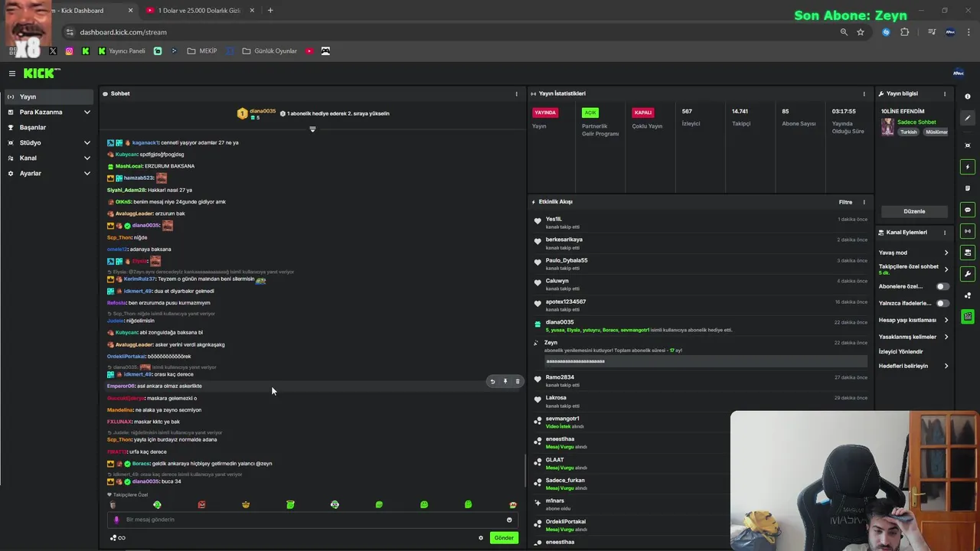Open the Yayıncı Paneli bookmark
The height and width of the screenshot is (551, 980).
tap(121, 51)
